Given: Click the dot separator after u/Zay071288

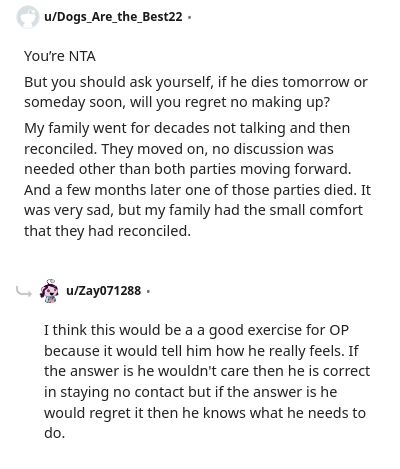Looking at the screenshot, I should pos(148,291).
